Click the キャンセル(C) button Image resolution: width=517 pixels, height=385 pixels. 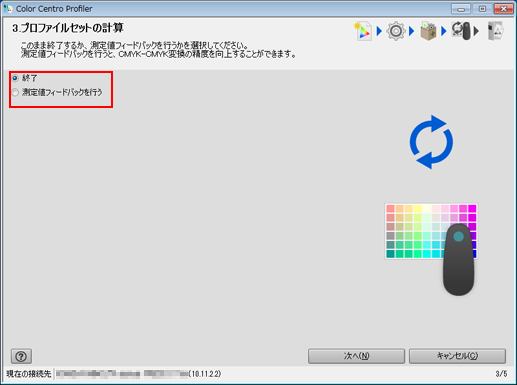point(457,356)
